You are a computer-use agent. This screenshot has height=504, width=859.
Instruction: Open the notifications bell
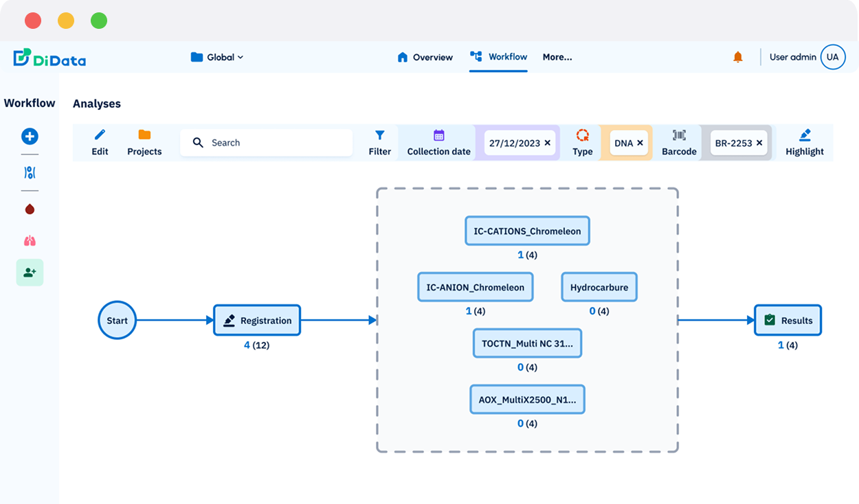(x=737, y=57)
